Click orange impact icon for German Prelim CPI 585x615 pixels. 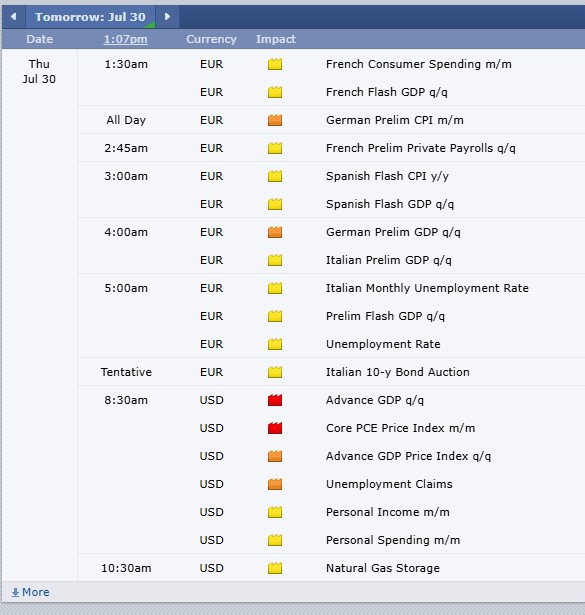(275, 120)
